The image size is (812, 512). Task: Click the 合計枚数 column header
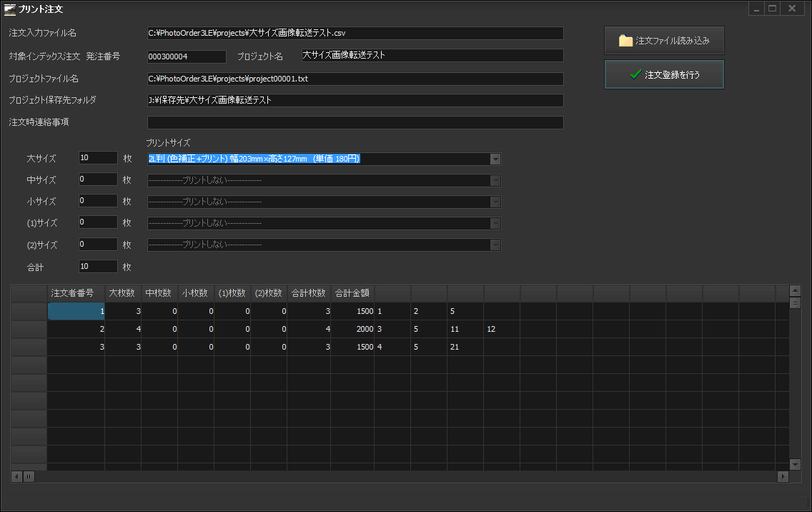309,293
